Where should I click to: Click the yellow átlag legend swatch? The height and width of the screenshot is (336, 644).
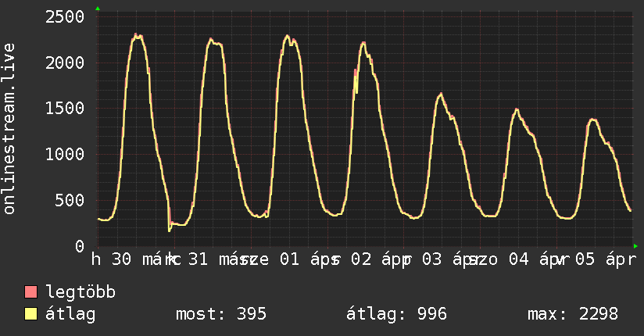point(30,314)
